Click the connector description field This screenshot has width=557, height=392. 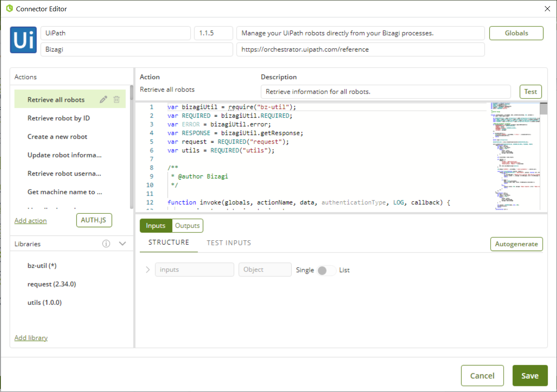[360, 33]
